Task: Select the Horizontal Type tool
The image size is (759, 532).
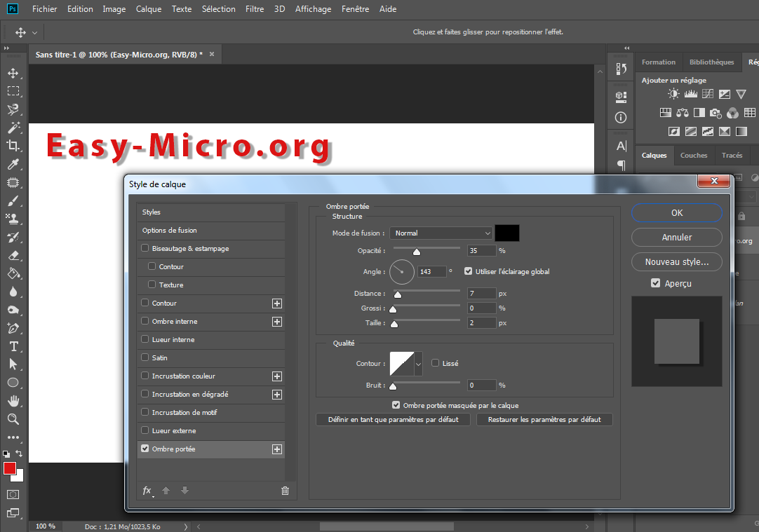Action: (x=13, y=346)
